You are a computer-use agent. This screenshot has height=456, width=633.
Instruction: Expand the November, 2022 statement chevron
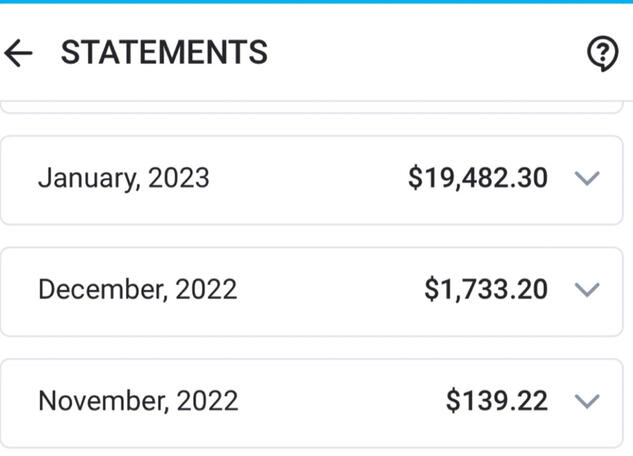coord(587,402)
